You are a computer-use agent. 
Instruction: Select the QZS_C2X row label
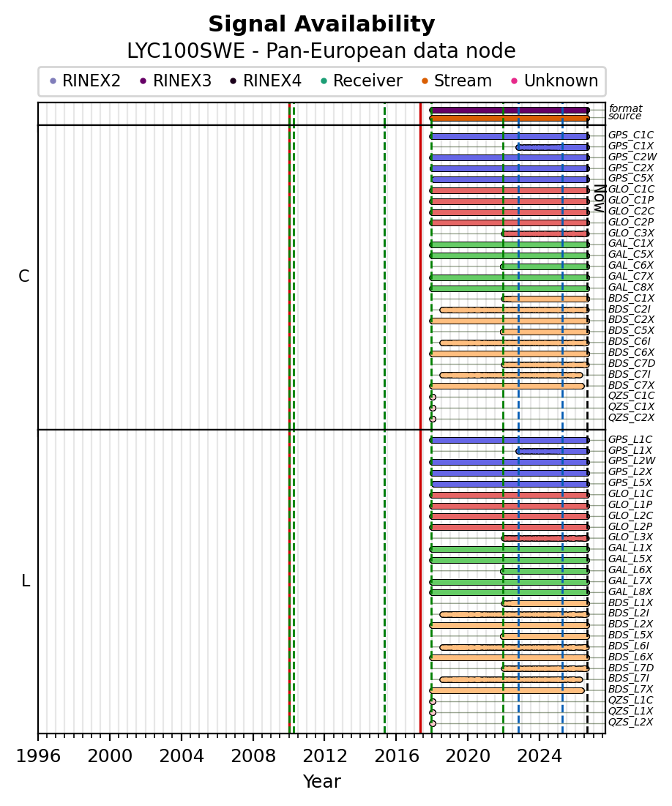[x=632, y=417]
